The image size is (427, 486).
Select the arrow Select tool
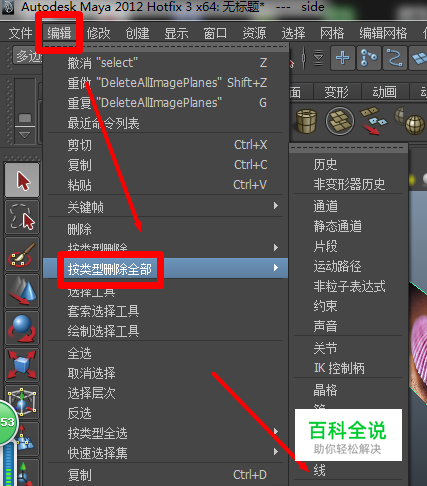22,180
